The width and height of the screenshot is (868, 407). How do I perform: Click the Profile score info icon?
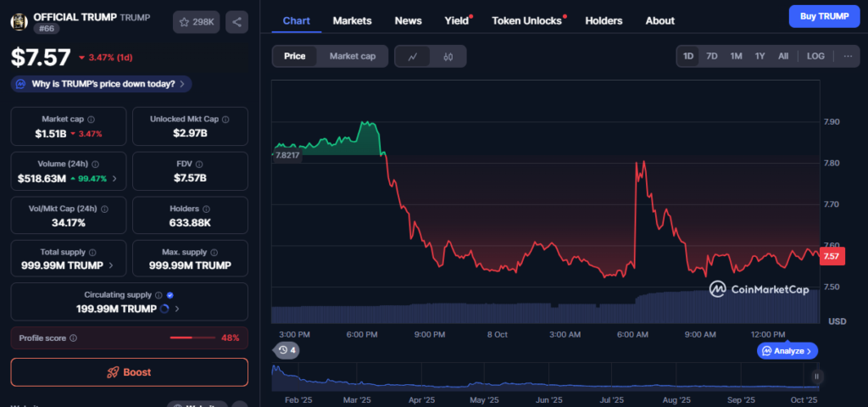pos(73,337)
